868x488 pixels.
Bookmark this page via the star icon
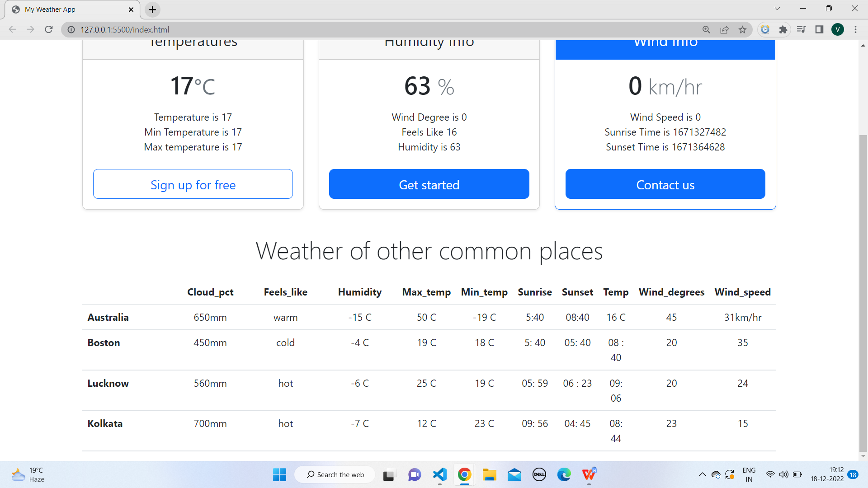(x=742, y=29)
